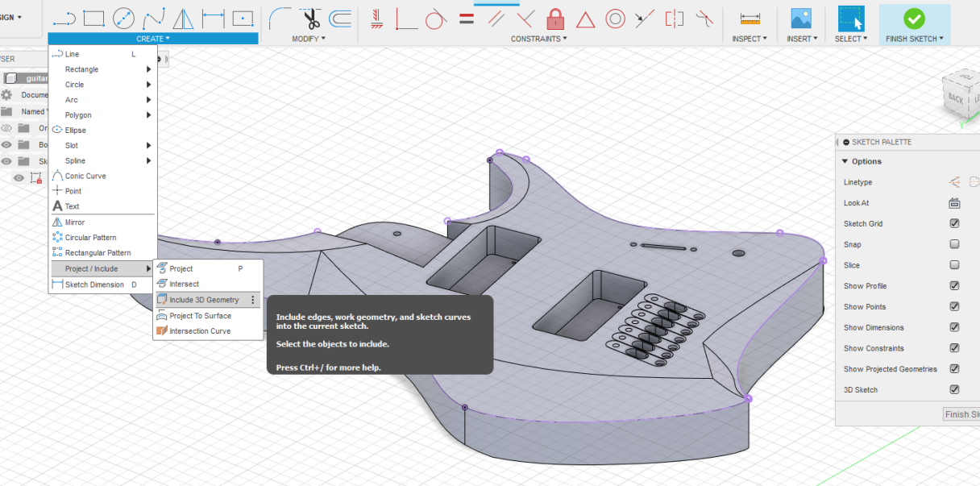The height and width of the screenshot is (486, 980).
Task: Select Conic Curve in Create menu
Action: click(x=85, y=176)
